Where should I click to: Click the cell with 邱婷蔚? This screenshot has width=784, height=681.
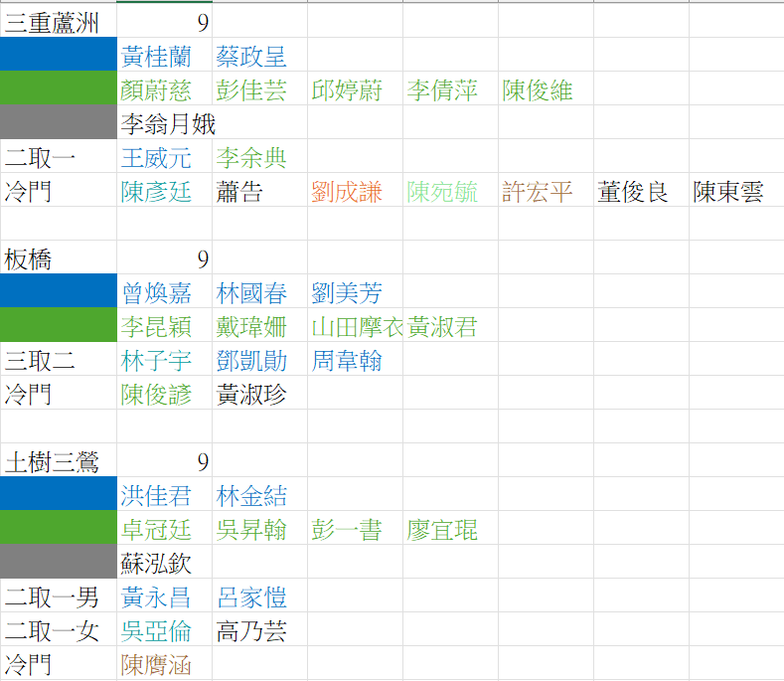point(356,88)
